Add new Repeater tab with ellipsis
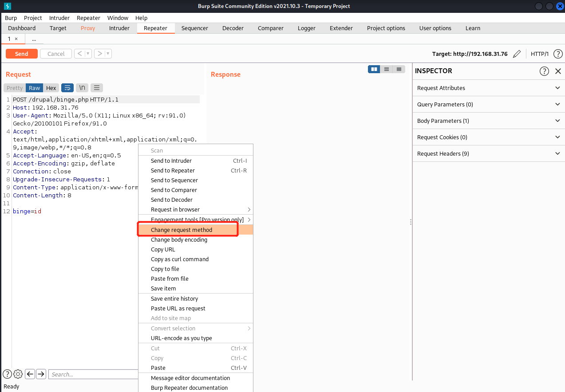The image size is (565, 392). (x=34, y=39)
